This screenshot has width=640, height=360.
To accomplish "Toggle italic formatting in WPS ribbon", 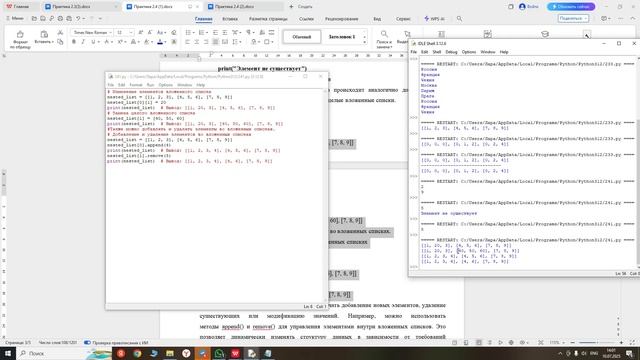I will click(83, 42).
